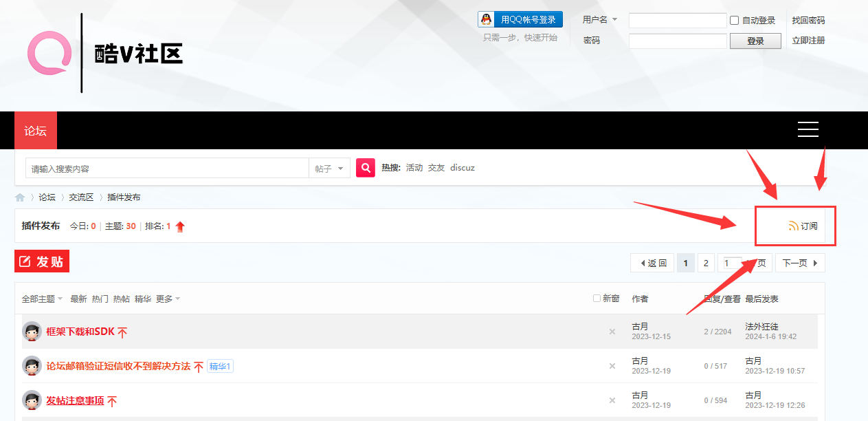Screen dimensions: 868x421
Task: Click the 登录 login button
Action: click(755, 41)
